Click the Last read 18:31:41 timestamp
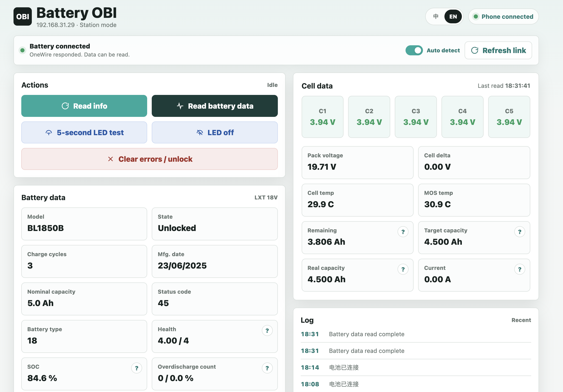The width and height of the screenshot is (563, 392). (x=504, y=86)
